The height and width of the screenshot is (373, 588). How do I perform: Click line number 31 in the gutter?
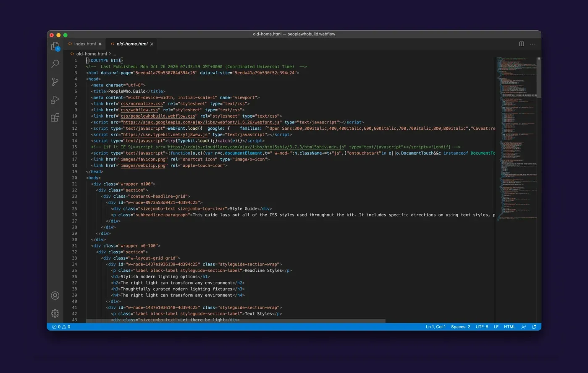pos(74,246)
